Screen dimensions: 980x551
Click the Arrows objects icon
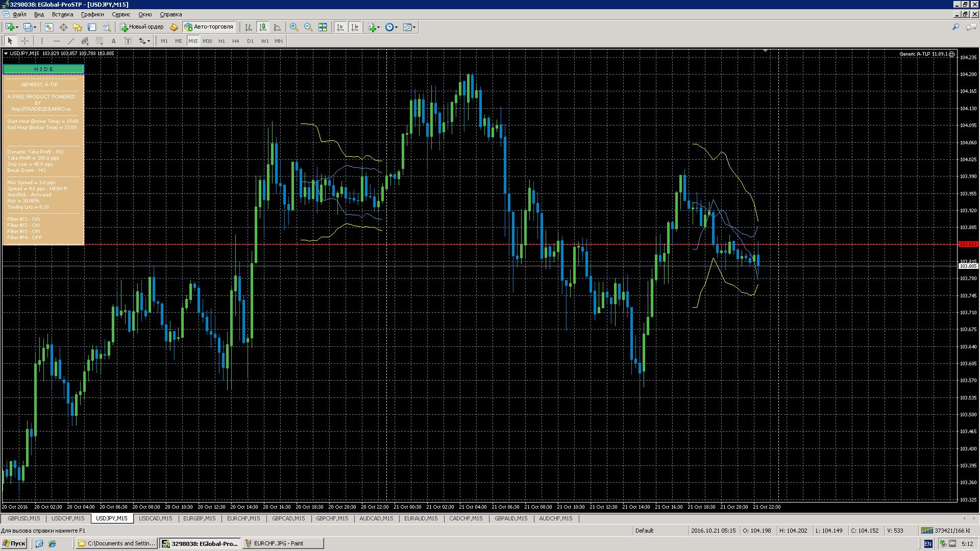(x=142, y=41)
